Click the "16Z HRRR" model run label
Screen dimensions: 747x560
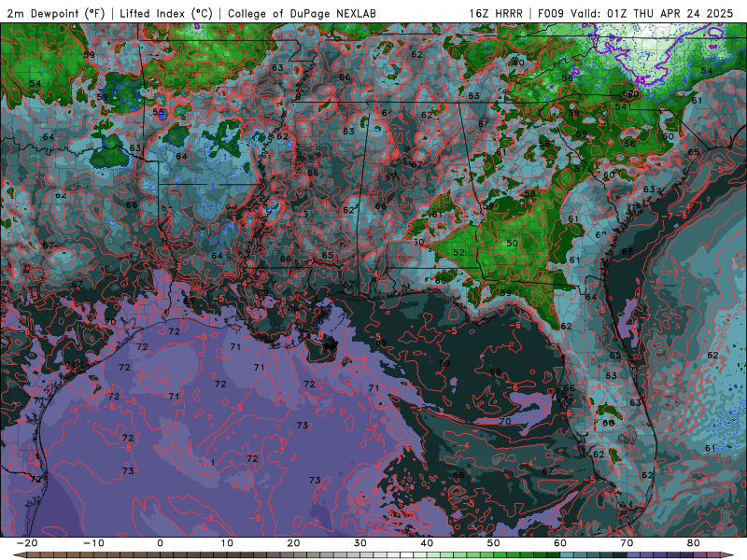coord(496,14)
